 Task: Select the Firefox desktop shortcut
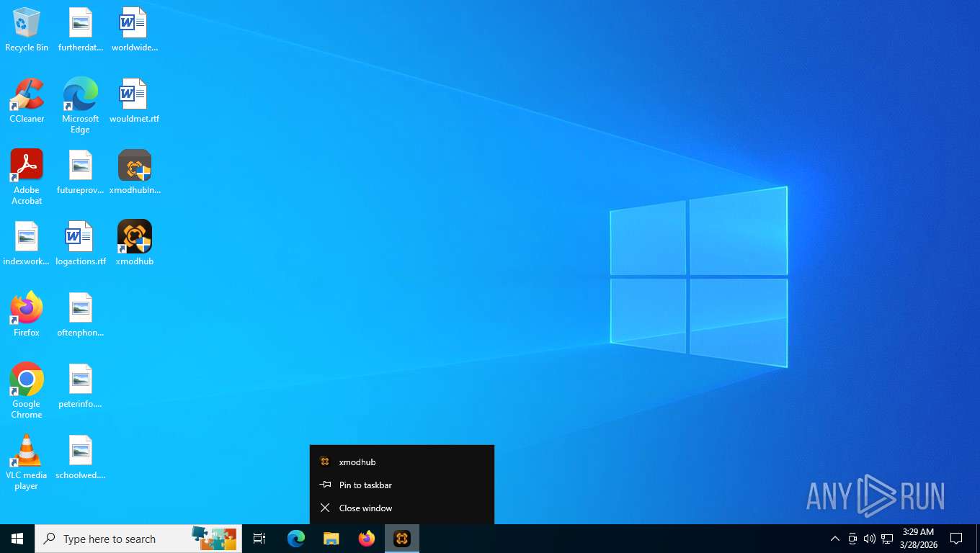27,315
